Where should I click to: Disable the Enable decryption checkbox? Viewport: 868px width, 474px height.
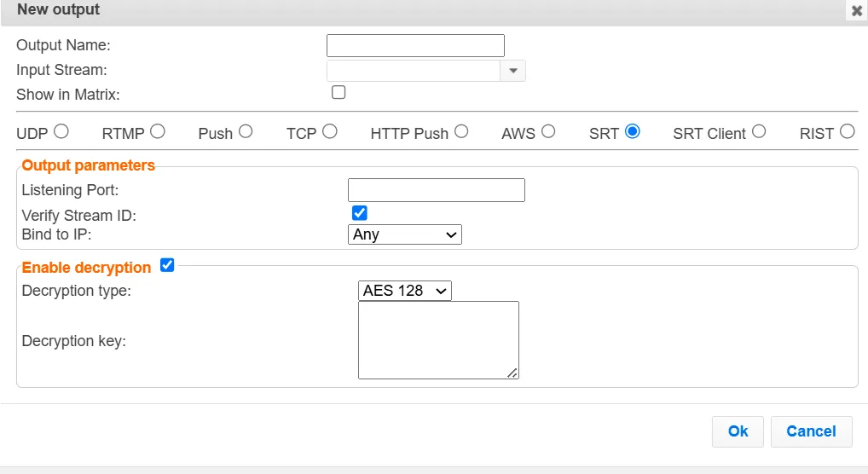pyautogui.click(x=167, y=265)
